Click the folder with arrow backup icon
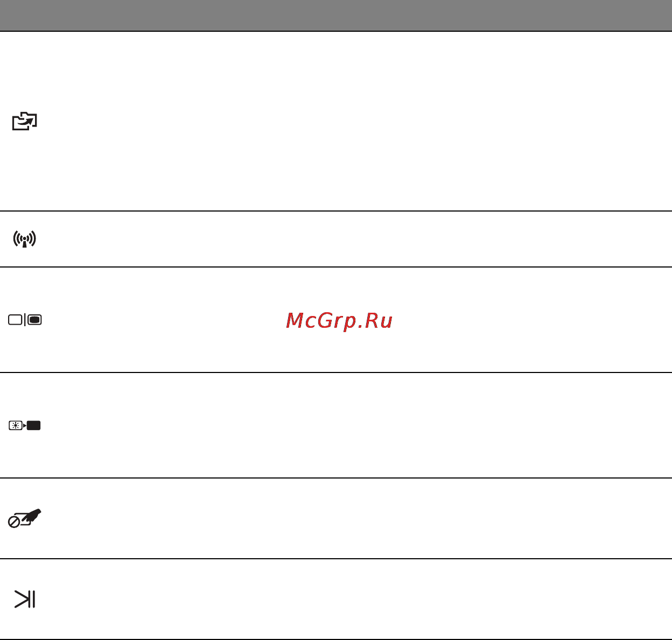Image resolution: width=672 pixels, height=640 pixels. pyautogui.click(x=25, y=122)
